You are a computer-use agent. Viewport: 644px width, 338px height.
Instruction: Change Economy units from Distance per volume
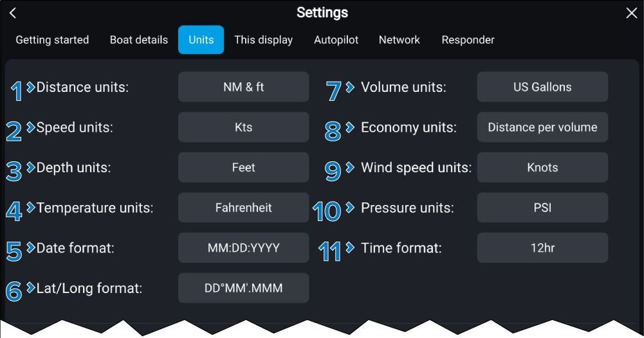542,127
